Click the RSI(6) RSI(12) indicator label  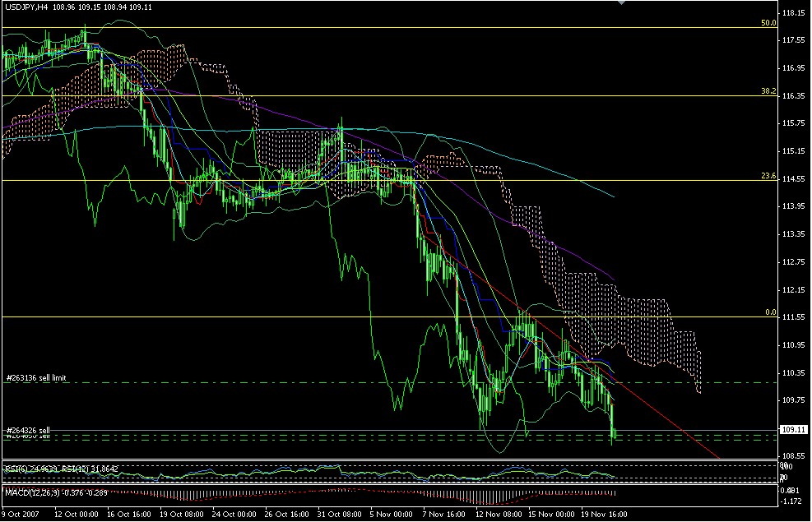click(x=62, y=469)
